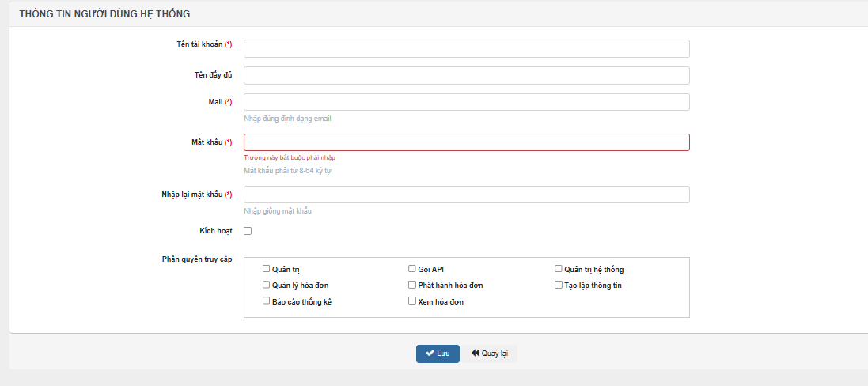
Task: Enable the Tạo lập thông tin permission
Action: pyautogui.click(x=559, y=285)
